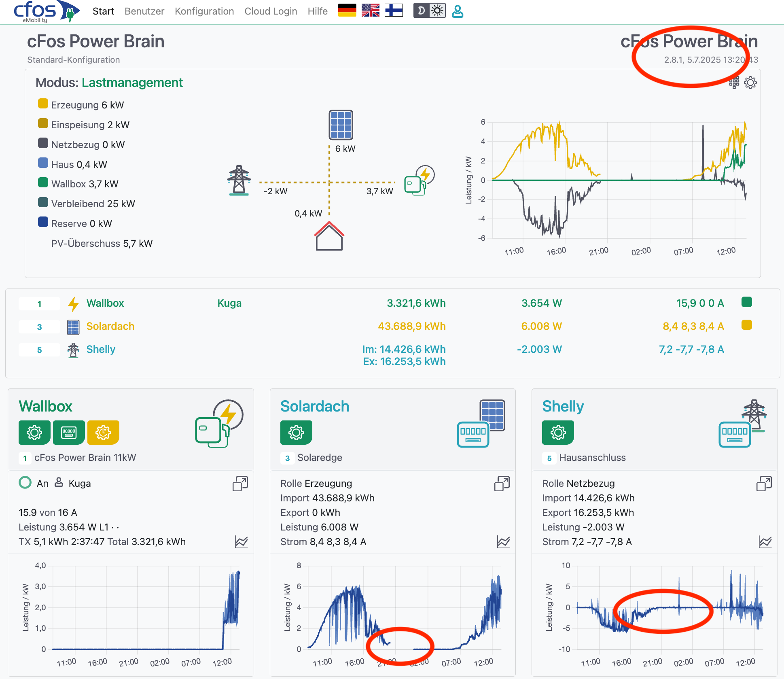Open the Benutzer menu
This screenshot has height=679, width=784.
click(144, 11)
